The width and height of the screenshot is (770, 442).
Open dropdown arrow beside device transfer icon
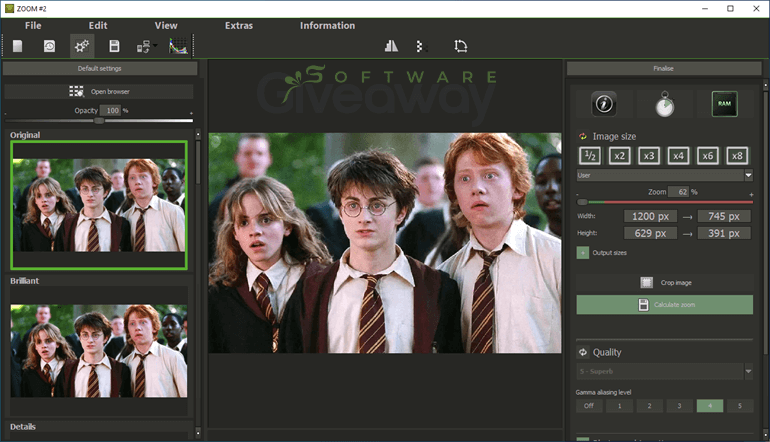155,45
